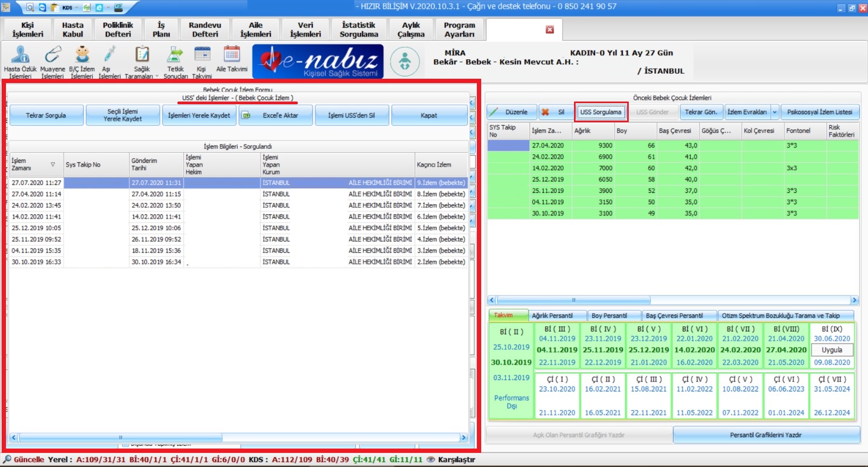868x467 pixels.
Task: Click the Excel'e Aktar button
Action: coord(276,115)
